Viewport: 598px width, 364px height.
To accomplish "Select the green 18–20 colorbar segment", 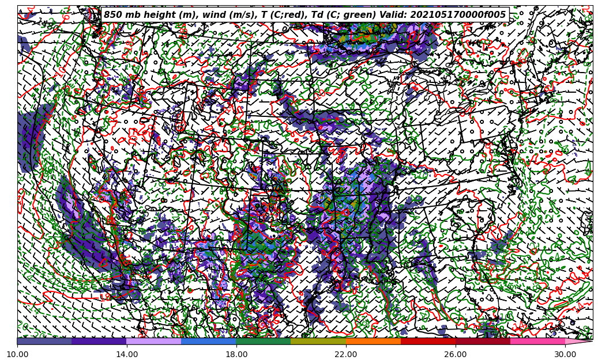I will 264,341.
